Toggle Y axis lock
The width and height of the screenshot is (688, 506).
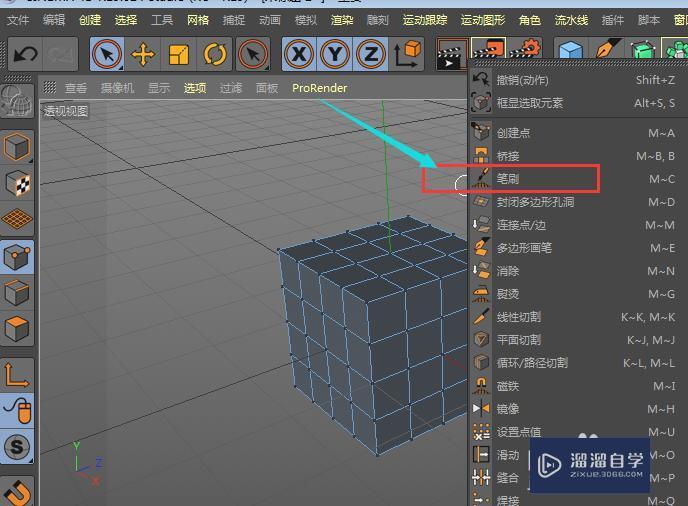pos(335,54)
